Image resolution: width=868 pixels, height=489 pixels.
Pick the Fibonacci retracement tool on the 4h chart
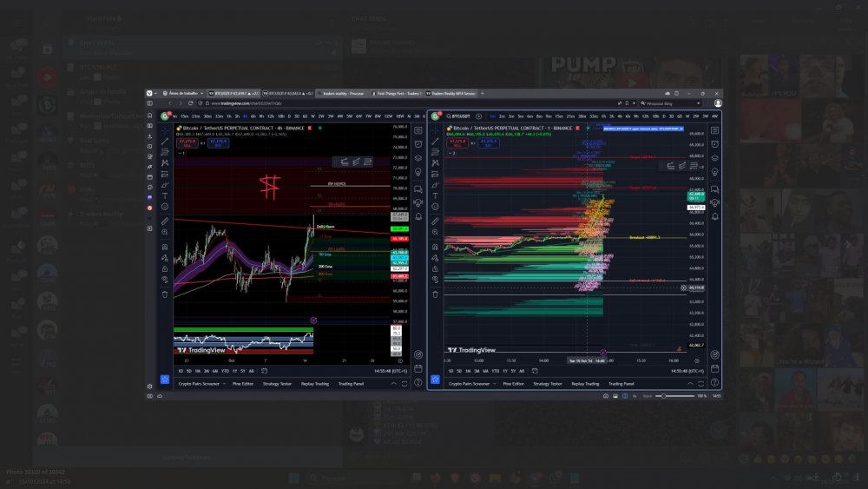click(x=165, y=152)
